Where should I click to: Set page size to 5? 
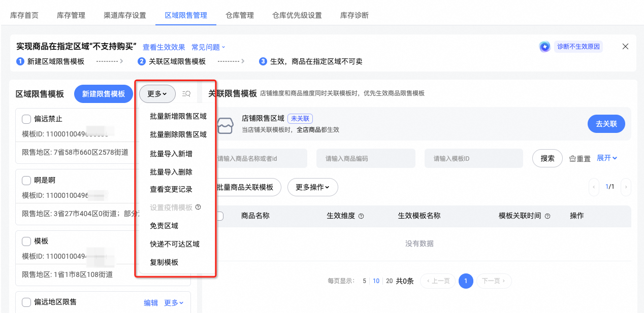(364, 281)
